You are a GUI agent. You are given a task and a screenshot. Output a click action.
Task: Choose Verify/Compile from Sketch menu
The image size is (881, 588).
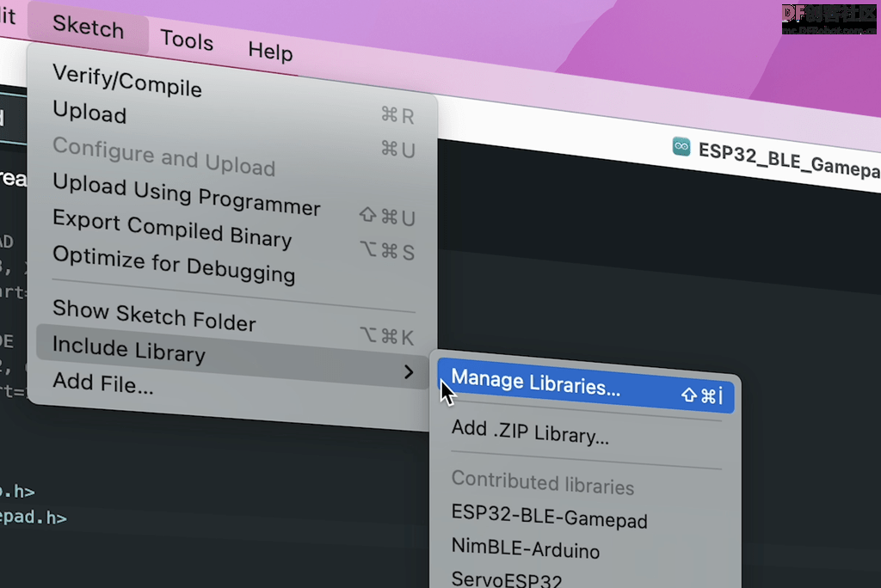(127, 82)
